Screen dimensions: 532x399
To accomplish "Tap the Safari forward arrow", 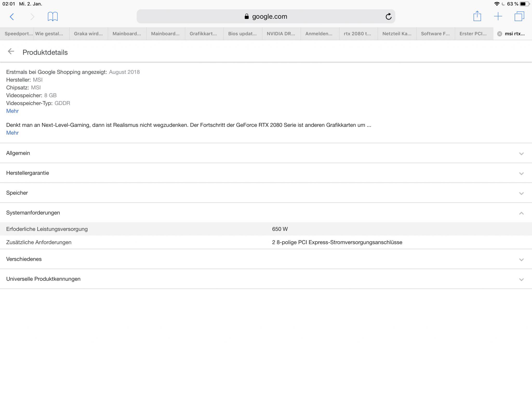I will coord(32,17).
